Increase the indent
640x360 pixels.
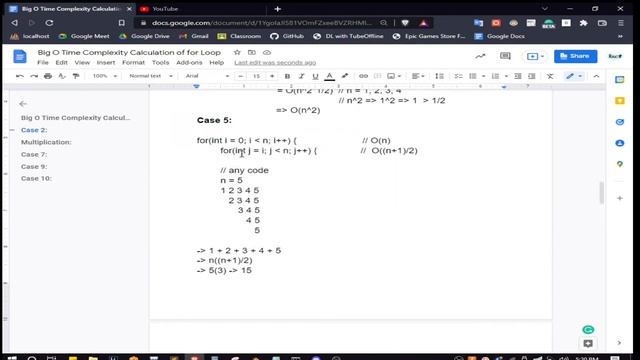pos(531,76)
